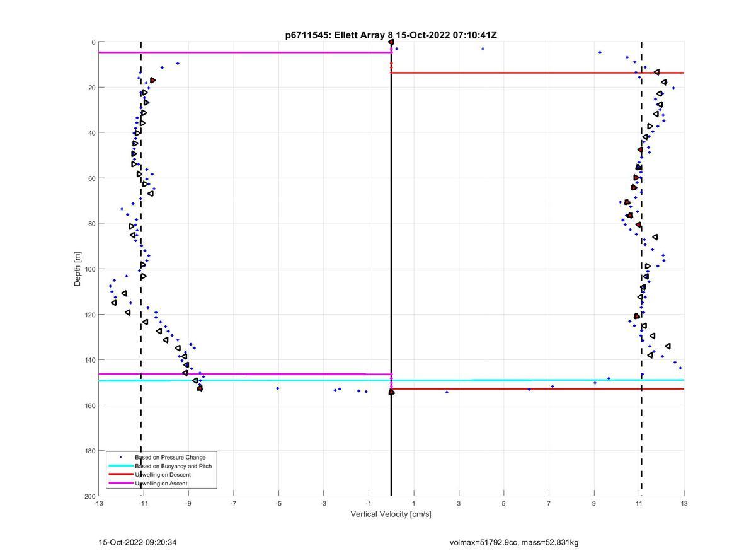Click the x-axis tick label '-9'
The image size is (756, 558).
pyautogui.click(x=188, y=503)
